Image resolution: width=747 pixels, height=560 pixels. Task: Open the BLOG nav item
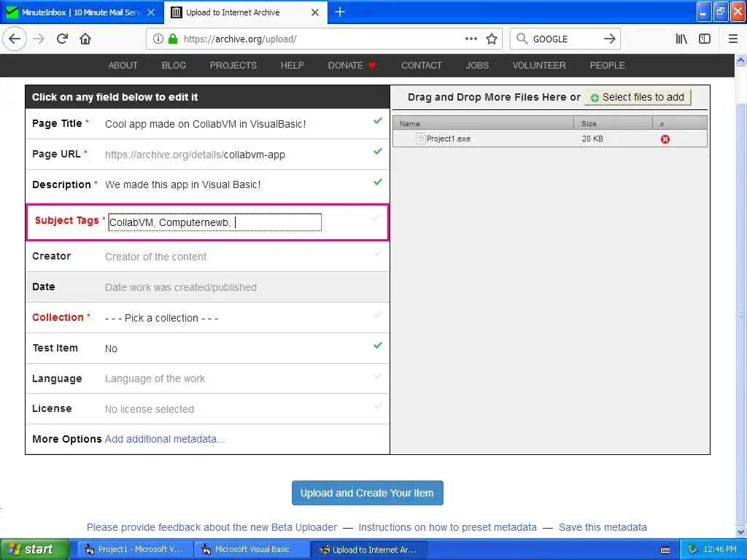click(174, 66)
